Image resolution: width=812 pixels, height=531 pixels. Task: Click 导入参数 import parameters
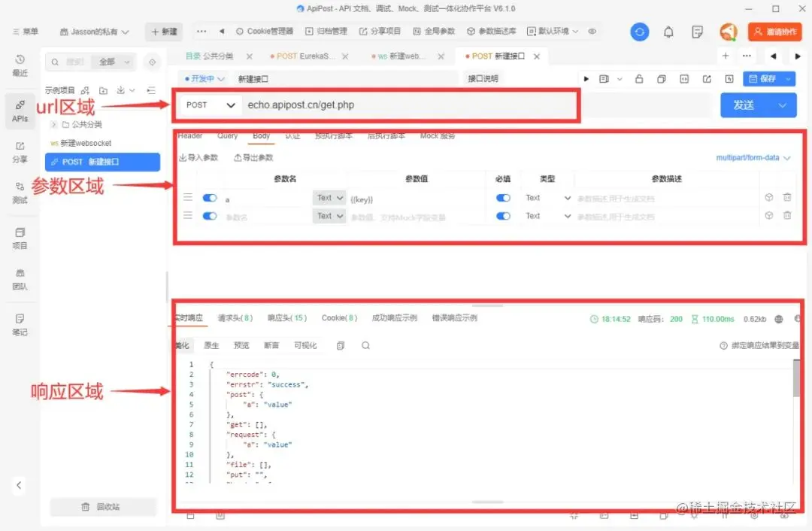coord(198,157)
